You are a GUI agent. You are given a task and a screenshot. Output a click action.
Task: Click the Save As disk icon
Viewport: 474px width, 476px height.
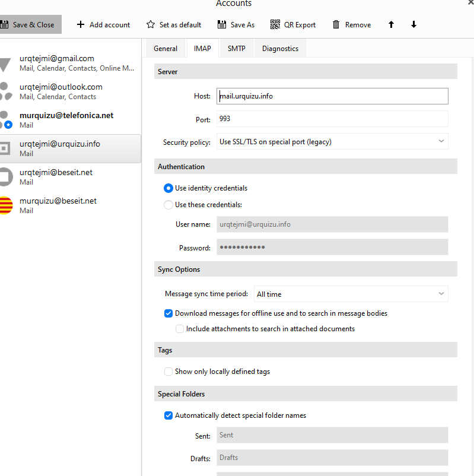tap(222, 25)
